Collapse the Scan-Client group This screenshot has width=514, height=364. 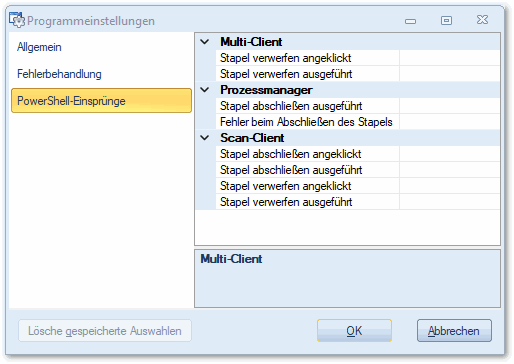(x=205, y=138)
